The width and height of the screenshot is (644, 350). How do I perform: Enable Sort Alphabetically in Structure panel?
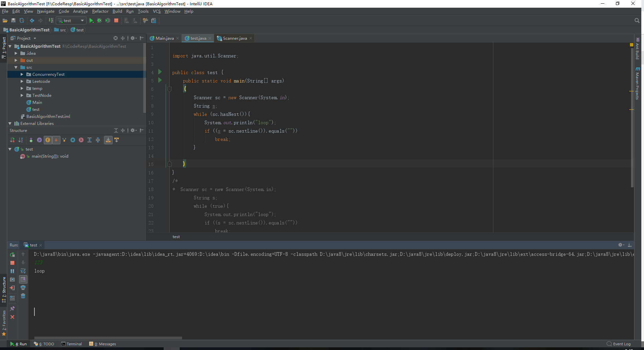coord(21,140)
